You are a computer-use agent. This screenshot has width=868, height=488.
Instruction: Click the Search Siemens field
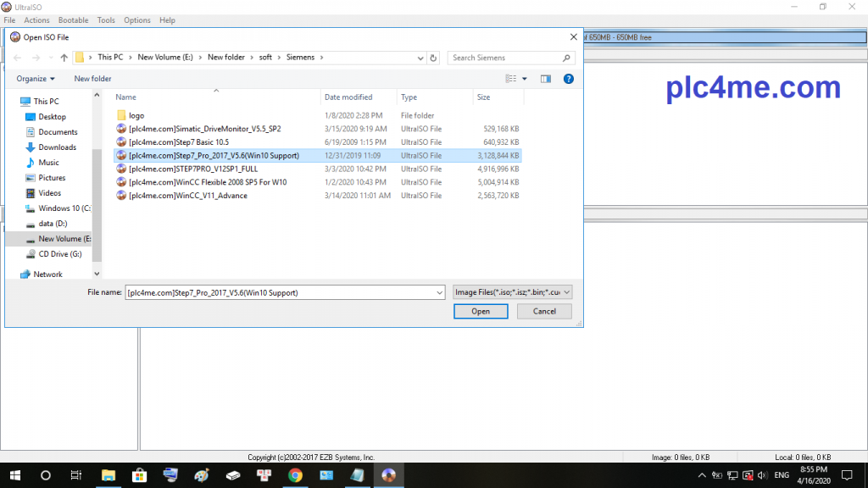[505, 58]
